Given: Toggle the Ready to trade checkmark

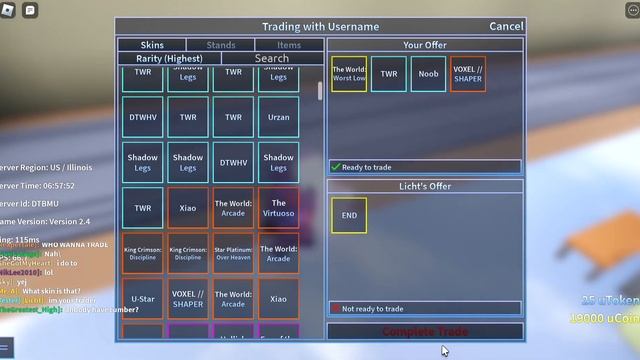Looking at the screenshot, I should (336, 167).
